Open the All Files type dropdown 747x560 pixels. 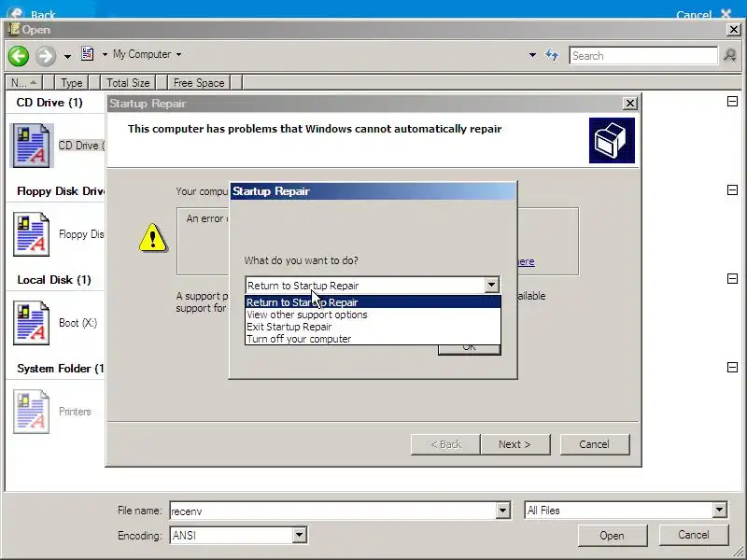720,511
